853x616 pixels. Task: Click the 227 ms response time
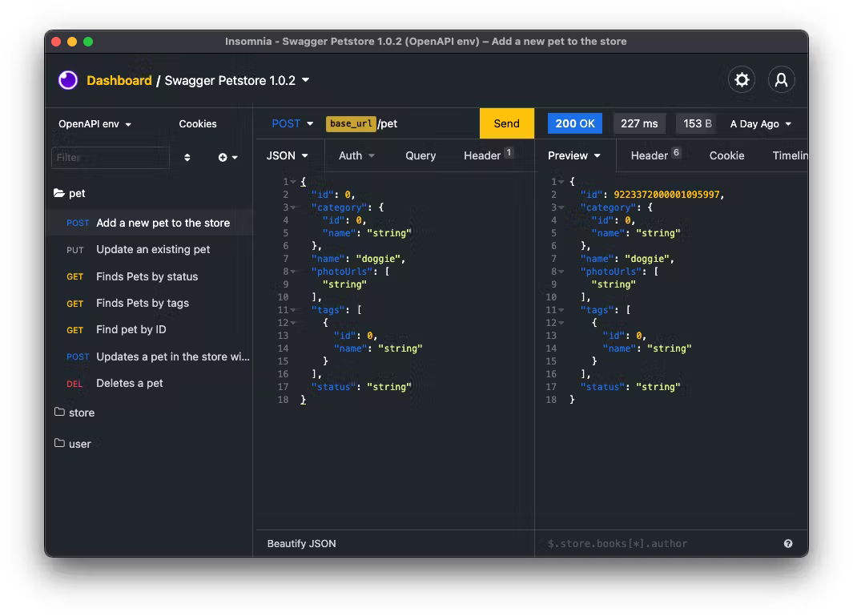click(x=639, y=123)
